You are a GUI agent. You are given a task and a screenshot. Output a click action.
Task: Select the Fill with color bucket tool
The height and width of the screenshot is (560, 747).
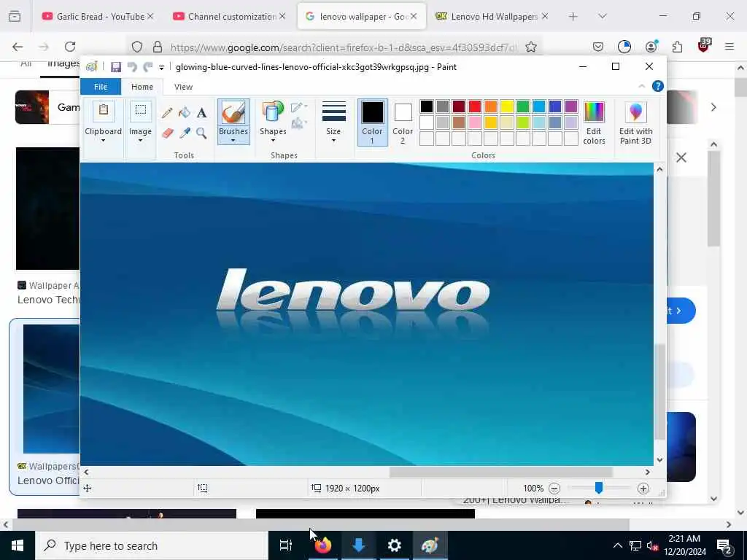(x=185, y=113)
